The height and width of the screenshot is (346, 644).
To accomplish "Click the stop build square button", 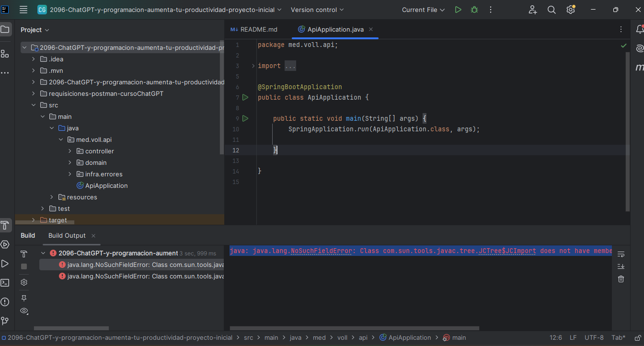I will [24, 266].
